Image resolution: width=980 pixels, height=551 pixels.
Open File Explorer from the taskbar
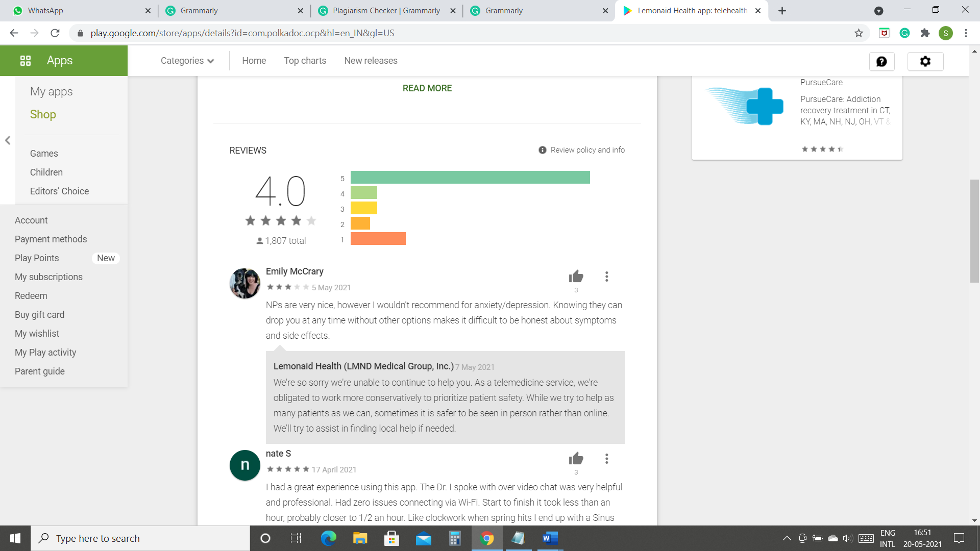[360, 538]
